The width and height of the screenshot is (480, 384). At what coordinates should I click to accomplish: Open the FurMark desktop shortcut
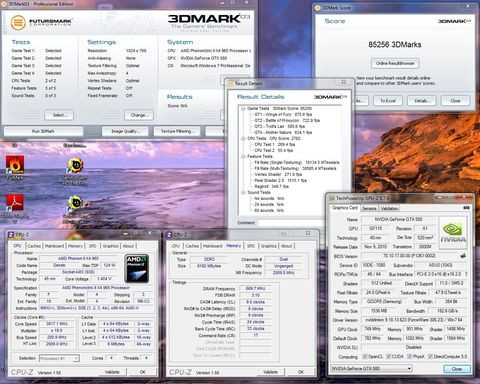point(15,165)
